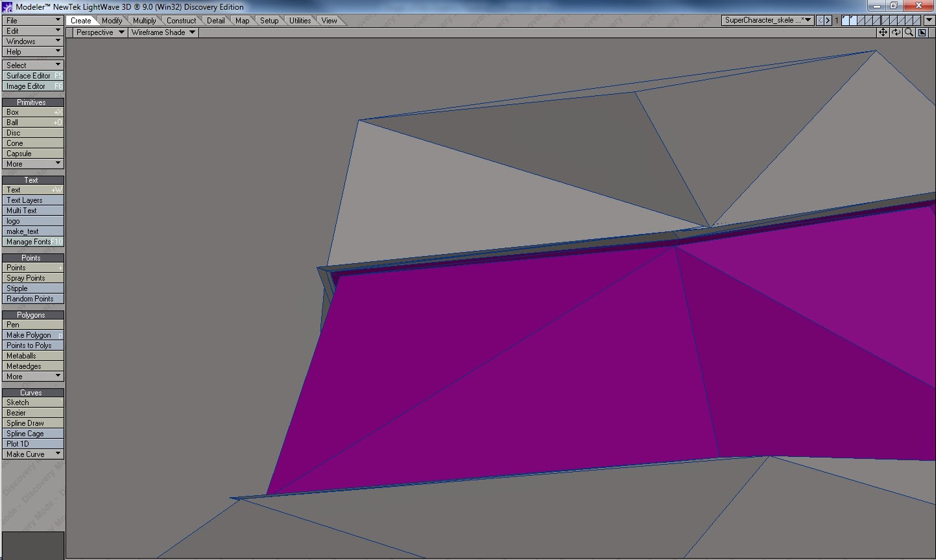Set the third layer as background layer

[x=861, y=24]
